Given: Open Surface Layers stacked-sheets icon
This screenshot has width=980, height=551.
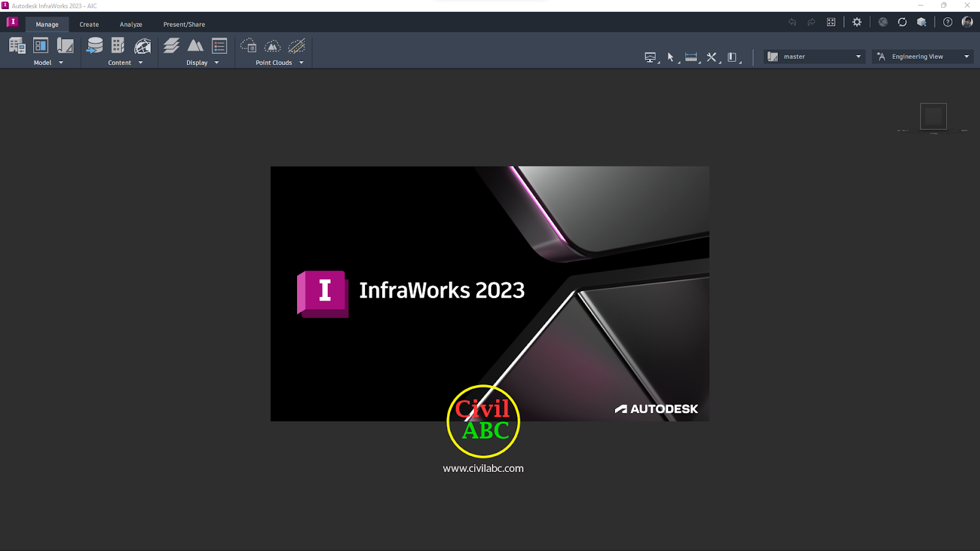Looking at the screenshot, I should pyautogui.click(x=171, y=46).
